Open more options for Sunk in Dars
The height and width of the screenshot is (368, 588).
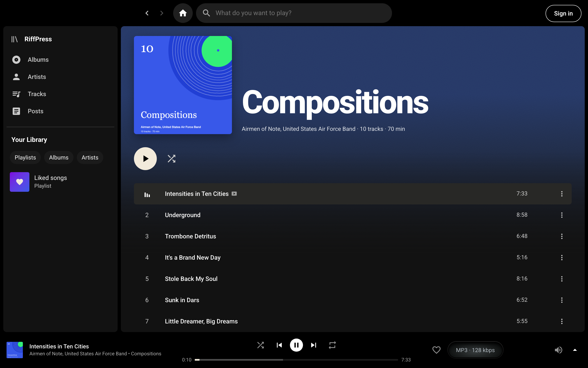coord(562,300)
